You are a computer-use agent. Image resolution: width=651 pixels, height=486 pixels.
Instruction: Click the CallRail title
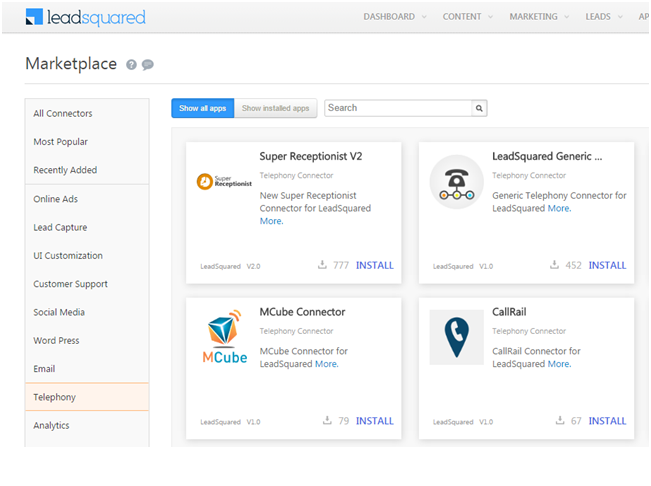(x=509, y=312)
